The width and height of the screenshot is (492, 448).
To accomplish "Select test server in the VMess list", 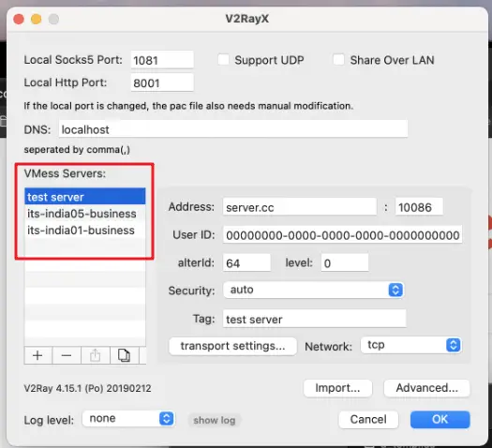I will [x=84, y=197].
